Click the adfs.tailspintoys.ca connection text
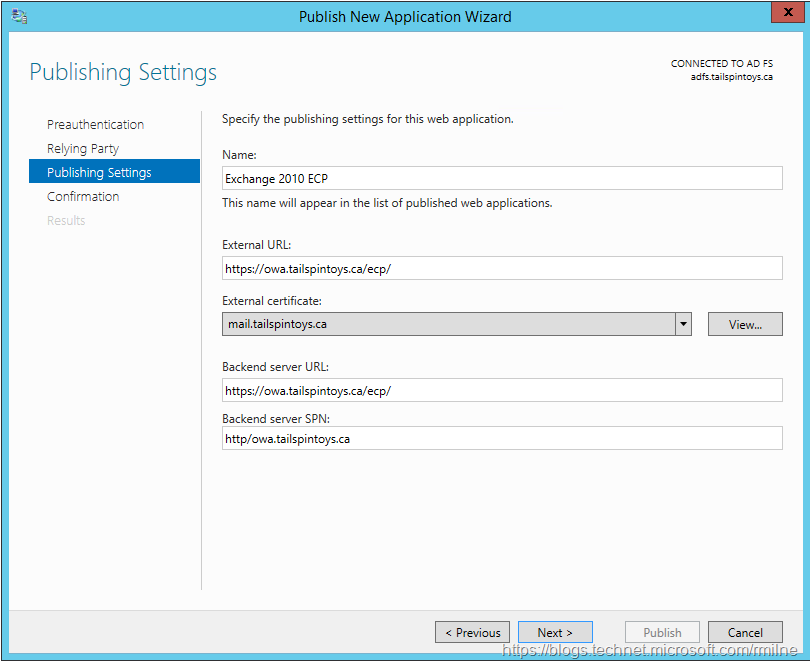The height and width of the screenshot is (661, 810). point(731,77)
